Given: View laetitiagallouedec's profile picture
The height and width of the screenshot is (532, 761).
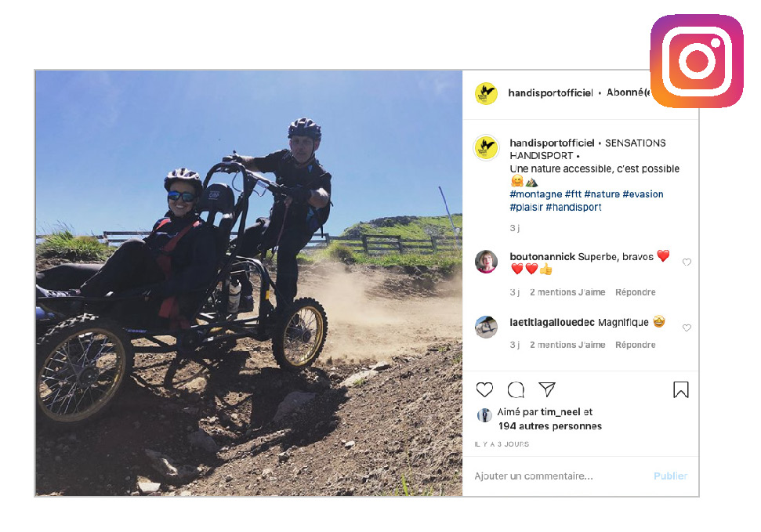Looking at the screenshot, I should 486,327.
